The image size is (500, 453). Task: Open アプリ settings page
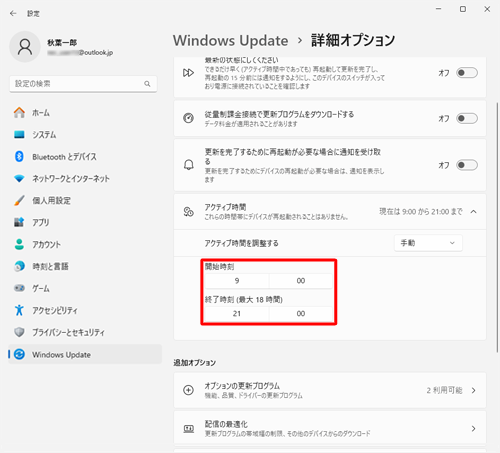[85, 222]
